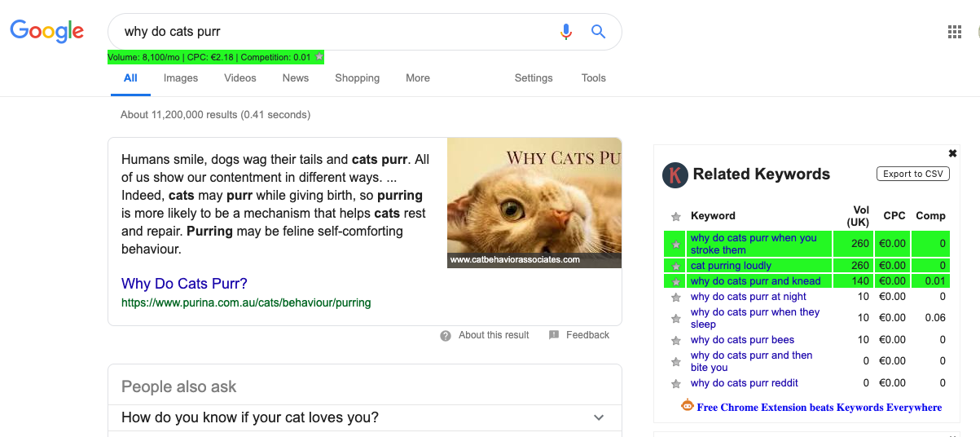The height and width of the screenshot is (437, 980).
Task: Toggle star for 'why do cats purr reddit'
Action: point(675,383)
